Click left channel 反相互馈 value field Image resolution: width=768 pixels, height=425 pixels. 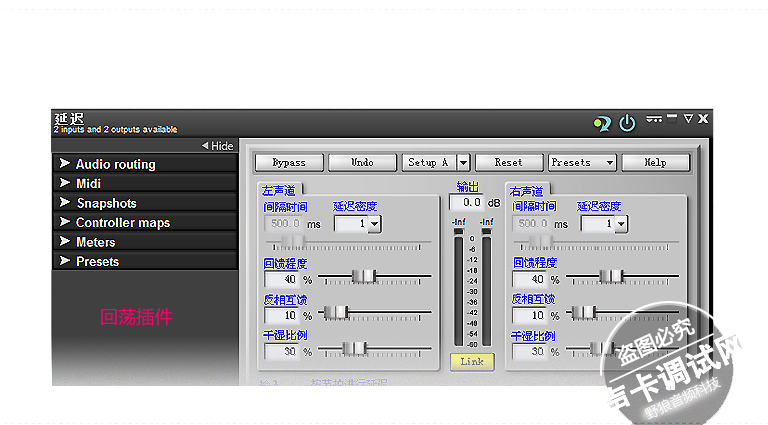(282, 316)
